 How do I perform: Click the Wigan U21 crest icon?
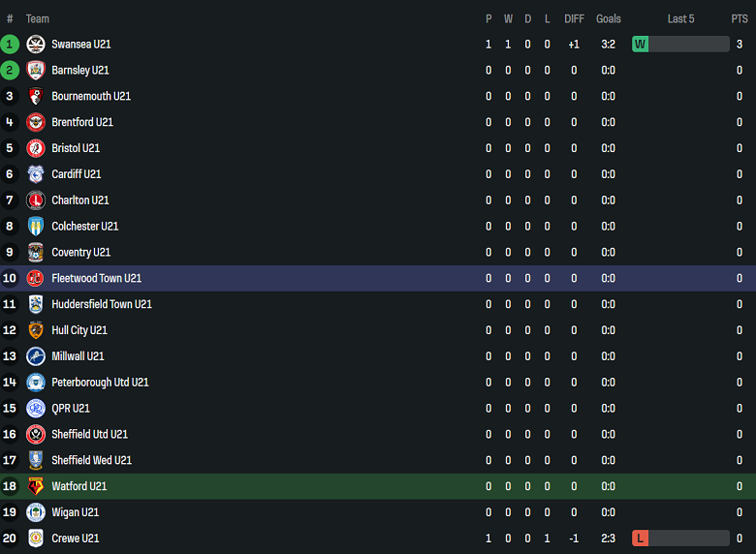(x=36, y=512)
